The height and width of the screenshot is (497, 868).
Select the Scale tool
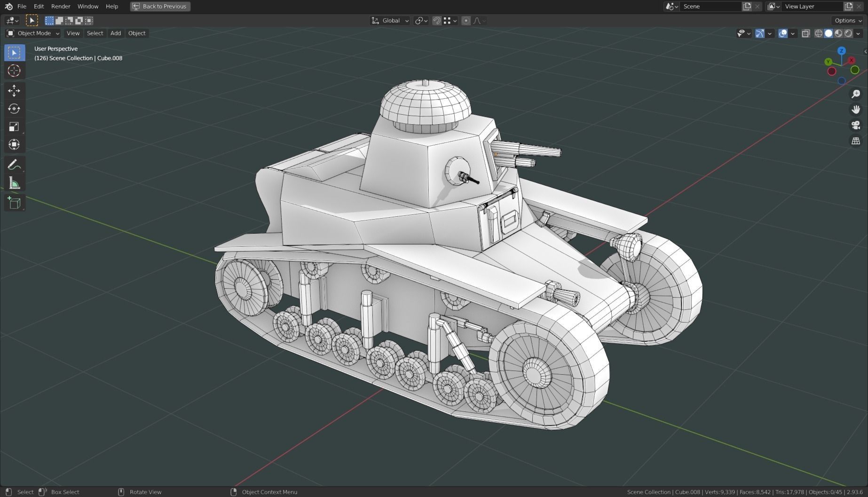tap(15, 127)
